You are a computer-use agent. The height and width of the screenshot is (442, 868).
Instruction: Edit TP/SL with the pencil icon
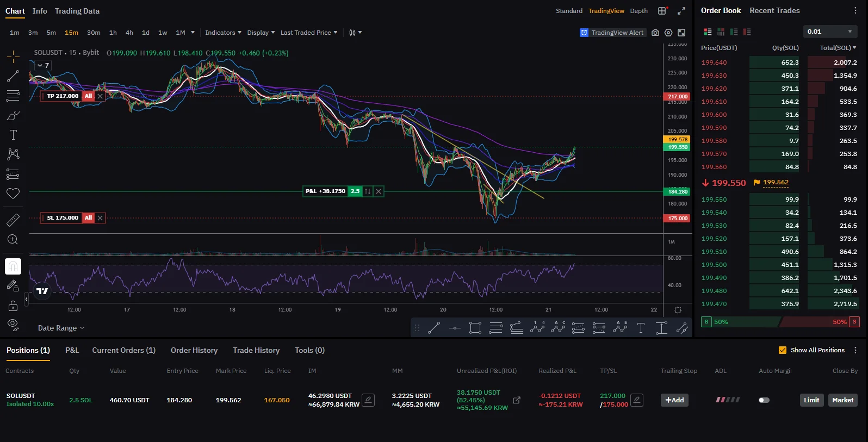[637, 400]
